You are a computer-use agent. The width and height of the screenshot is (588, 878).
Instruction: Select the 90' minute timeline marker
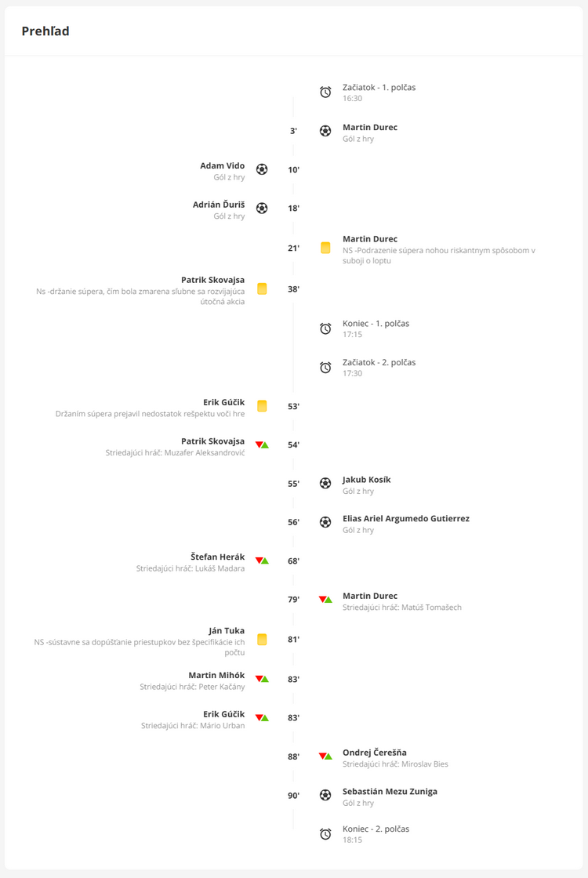[293, 796]
